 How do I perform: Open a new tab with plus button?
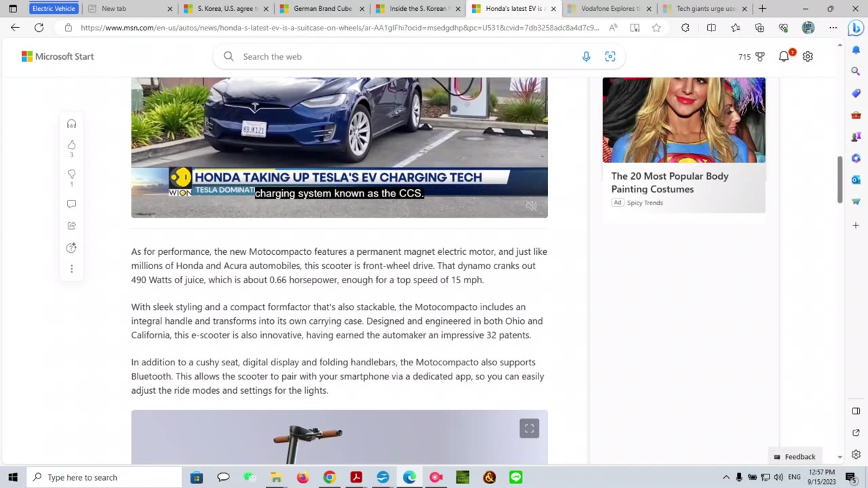[x=762, y=9]
